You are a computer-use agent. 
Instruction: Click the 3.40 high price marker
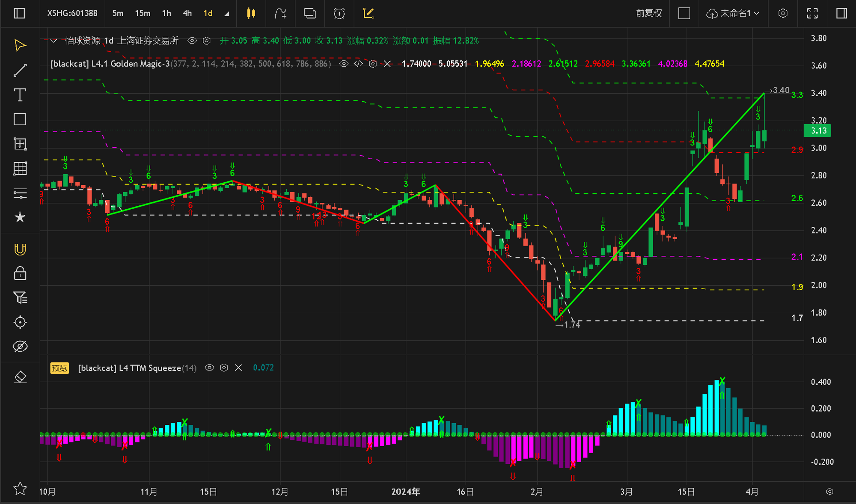pos(777,90)
